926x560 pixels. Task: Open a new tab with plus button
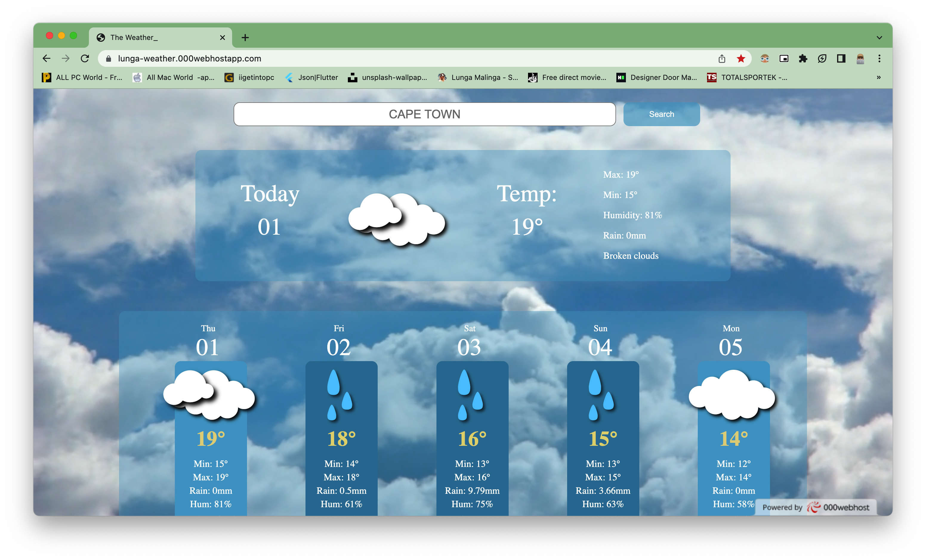tap(245, 38)
